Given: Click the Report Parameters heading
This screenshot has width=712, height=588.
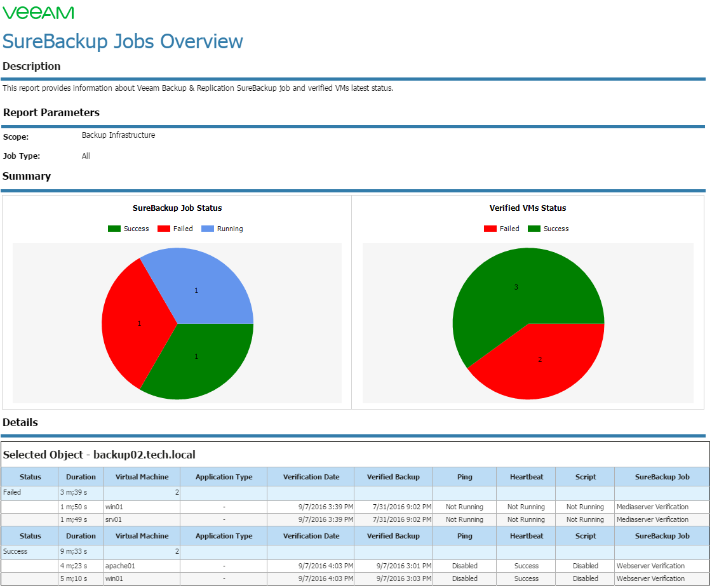Looking at the screenshot, I should [51, 112].
